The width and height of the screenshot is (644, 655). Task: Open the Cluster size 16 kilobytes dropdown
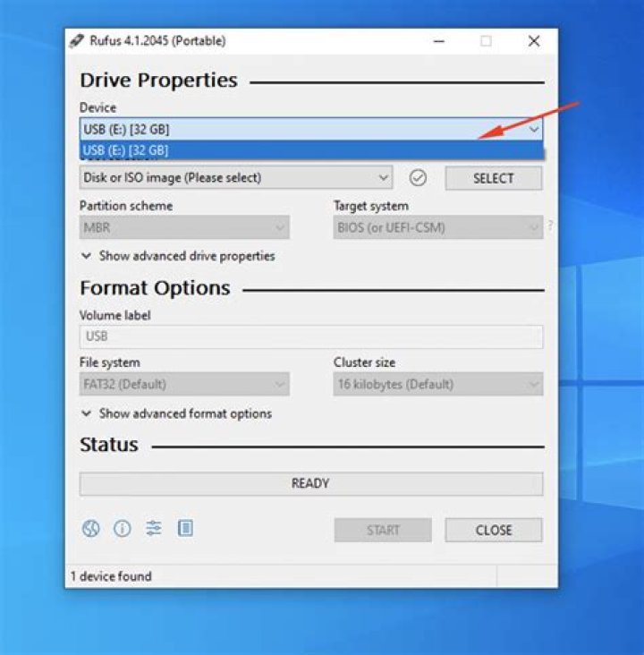click(438, 384)
